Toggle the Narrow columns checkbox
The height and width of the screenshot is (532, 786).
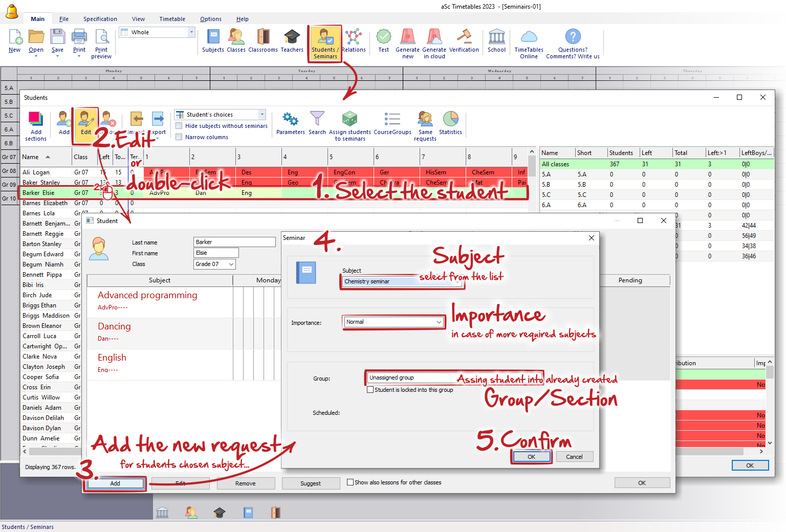click(x=179, y=137)
